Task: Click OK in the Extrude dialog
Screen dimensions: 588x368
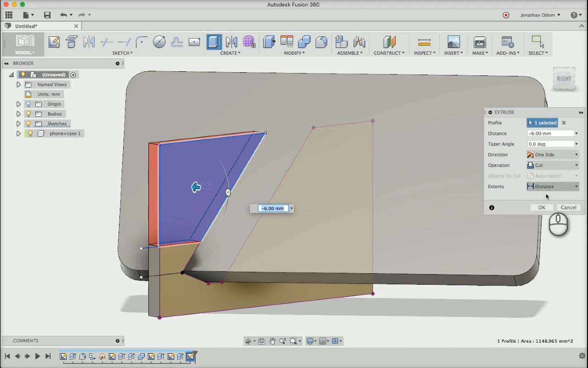Action: tap(542, 207)
